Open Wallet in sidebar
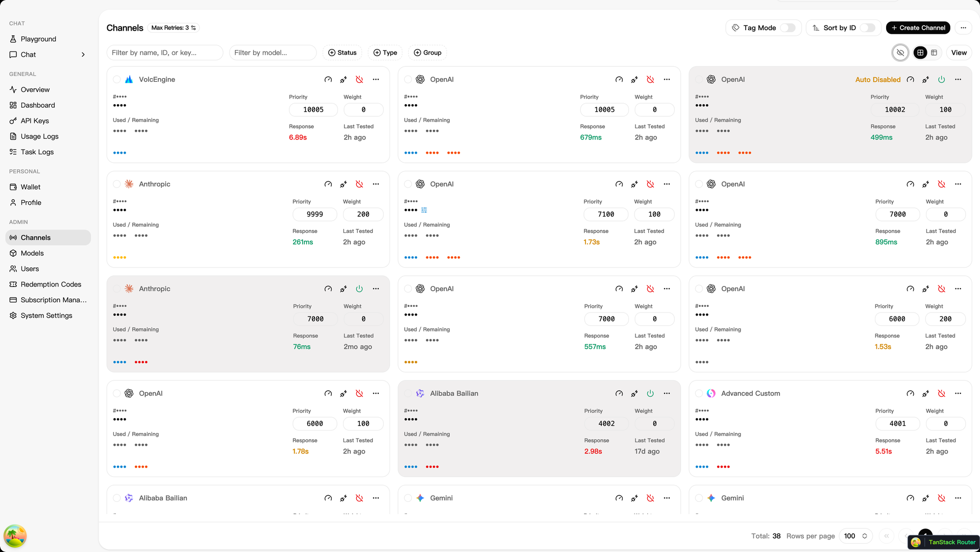 pos(48,187)
